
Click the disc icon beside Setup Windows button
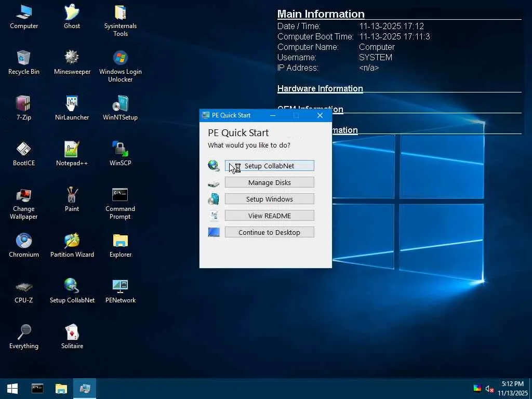pyautogui.click(x=214, y=199)
